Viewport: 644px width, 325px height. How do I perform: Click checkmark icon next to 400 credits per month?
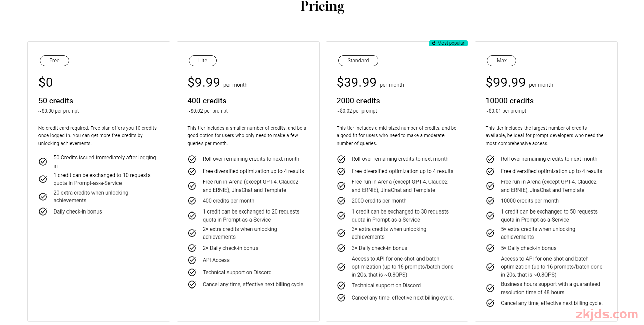point(192,201)
